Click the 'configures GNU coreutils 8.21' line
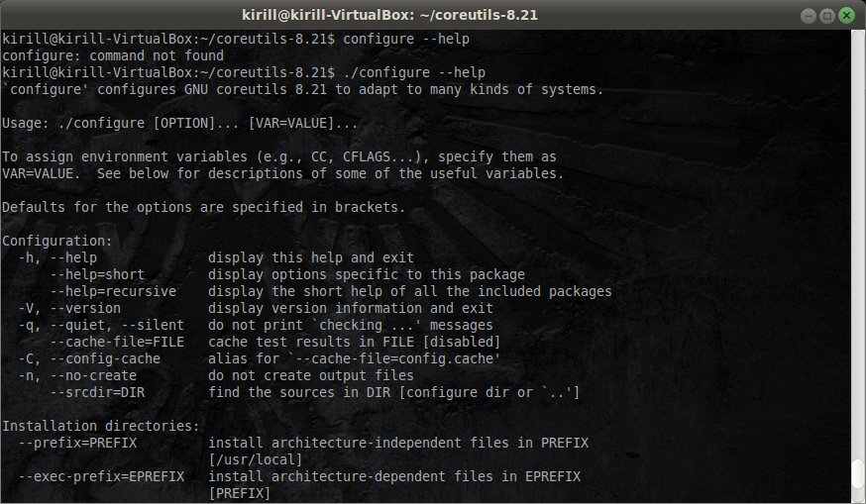 pyautogui.click(x=302, y=89)
